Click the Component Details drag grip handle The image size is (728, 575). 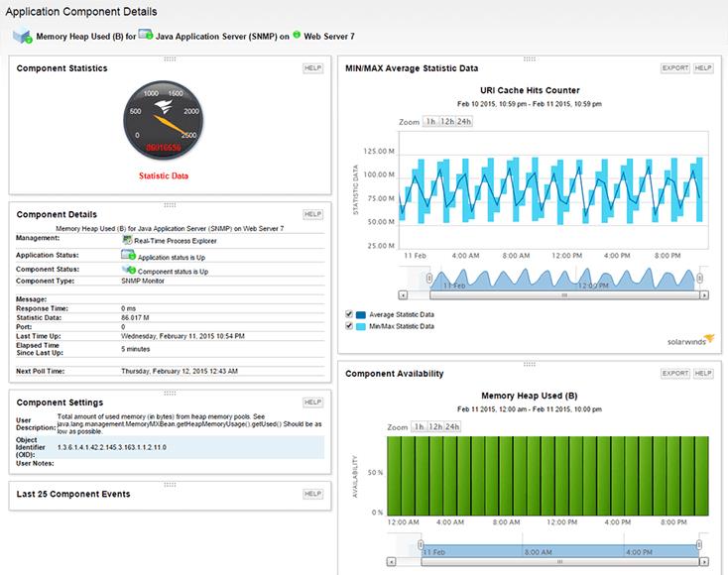click(x=170, y=205)
